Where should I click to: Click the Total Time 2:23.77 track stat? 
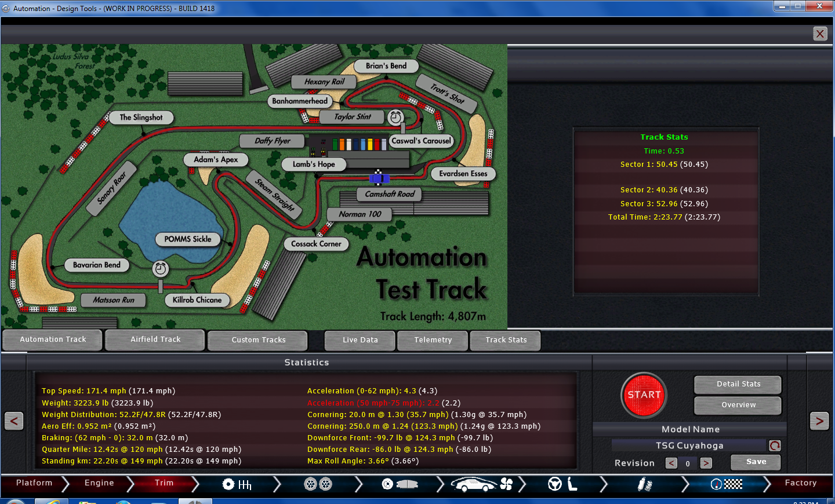click(x=664, y=217)
